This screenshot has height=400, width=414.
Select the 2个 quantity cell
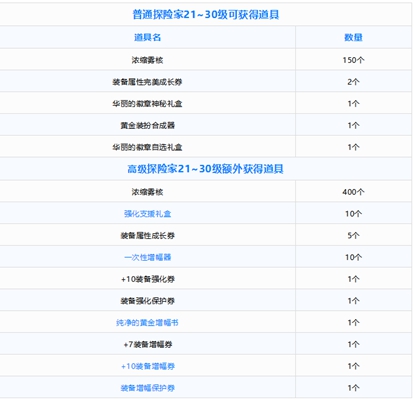click(x=353, y=82)
